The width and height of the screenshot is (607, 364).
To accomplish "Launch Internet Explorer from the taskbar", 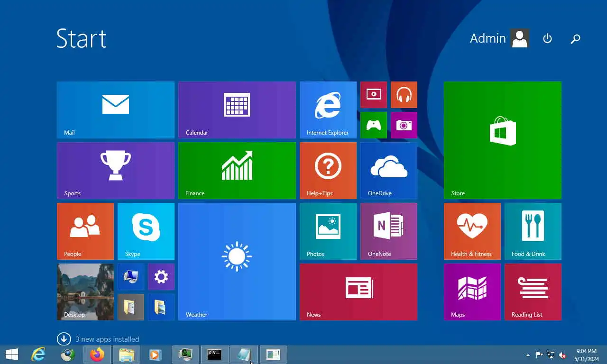I will tap(38, 355).
